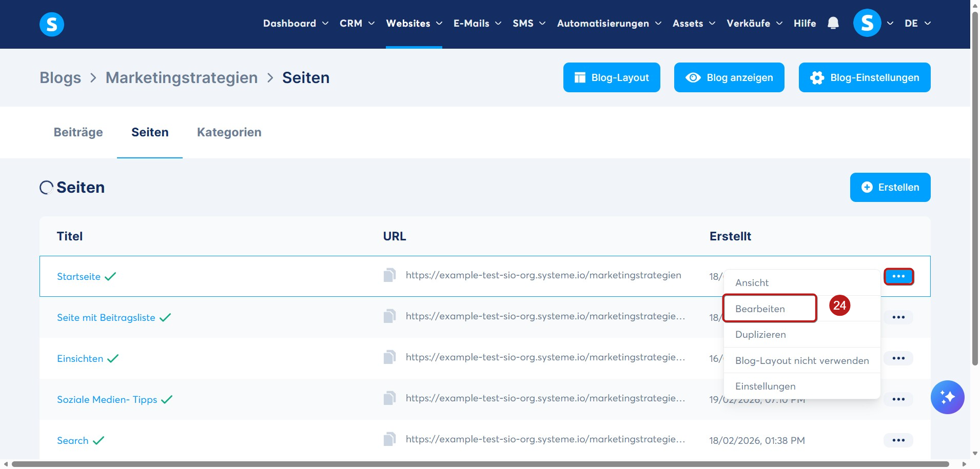Expand the E-Mails menu
980x469 pixels.
point(477,23)
